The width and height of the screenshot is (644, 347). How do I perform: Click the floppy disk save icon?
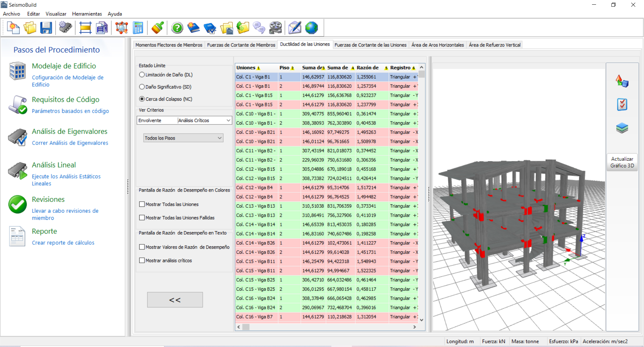(x=46, y=28)
